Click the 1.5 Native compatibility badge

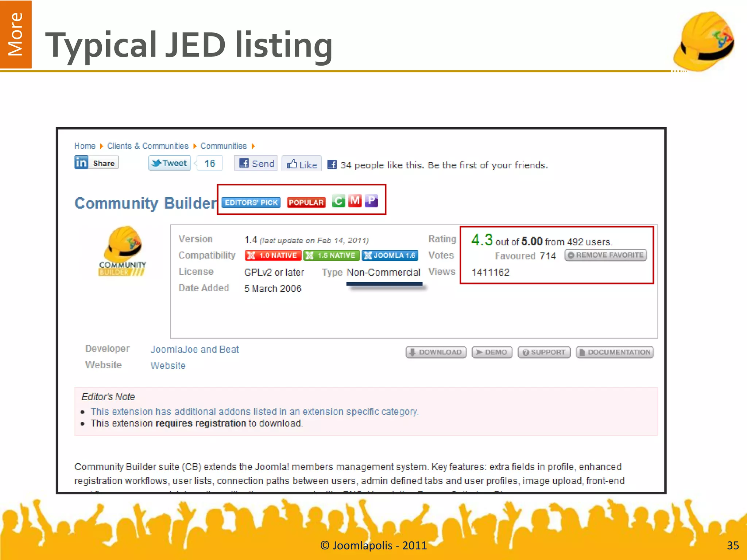(x=332, y=255)
